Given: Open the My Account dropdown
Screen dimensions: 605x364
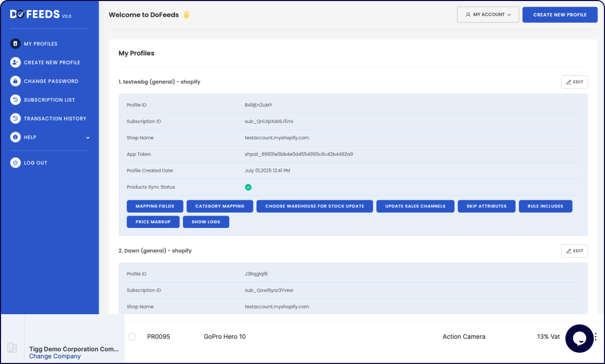Looking at the screenshot, I should pos(488,15).
